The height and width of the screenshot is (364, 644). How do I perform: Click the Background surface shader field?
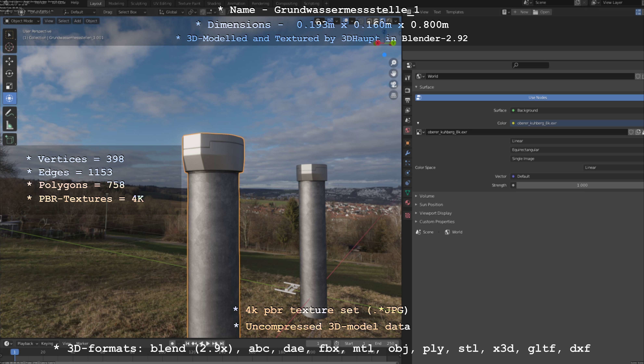tap(577, 110)
